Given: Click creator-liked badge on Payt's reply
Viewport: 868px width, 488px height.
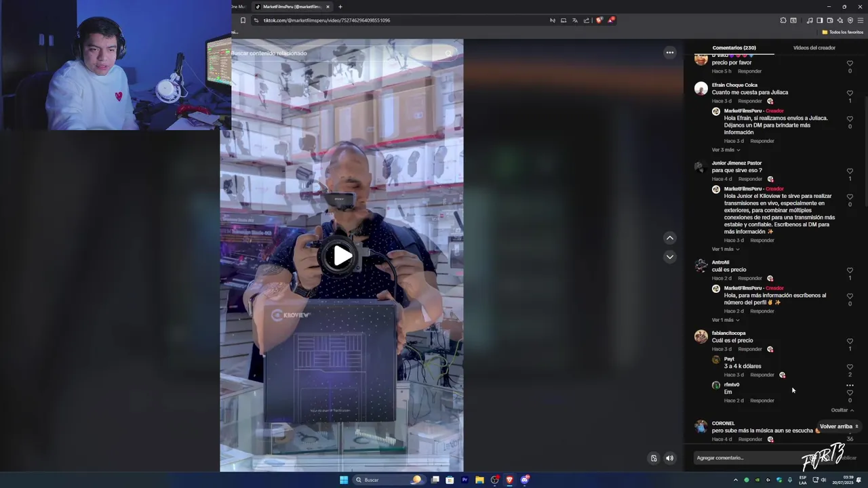Looking at the screenshot, I should point(782,375).
